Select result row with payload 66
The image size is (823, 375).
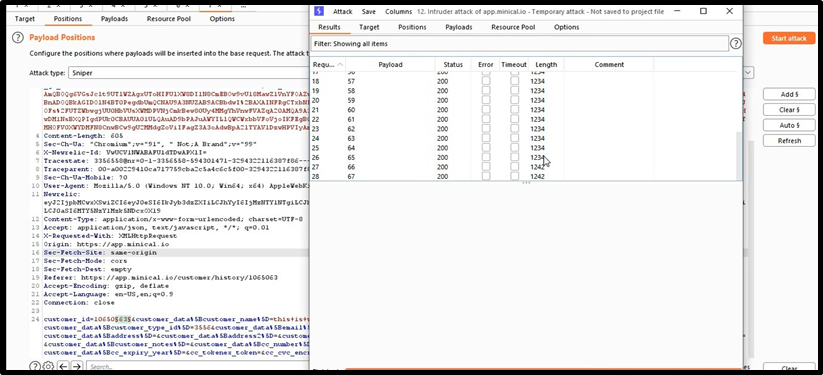523,166
